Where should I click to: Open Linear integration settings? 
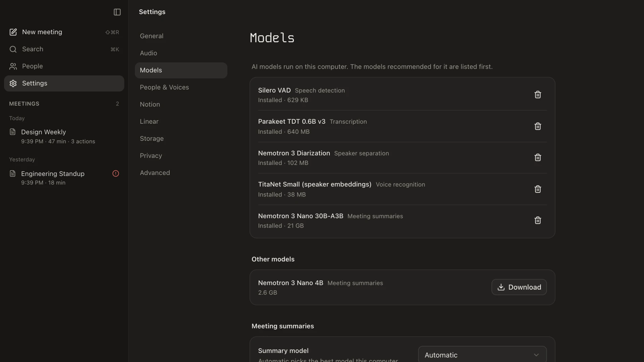point(181,121)
